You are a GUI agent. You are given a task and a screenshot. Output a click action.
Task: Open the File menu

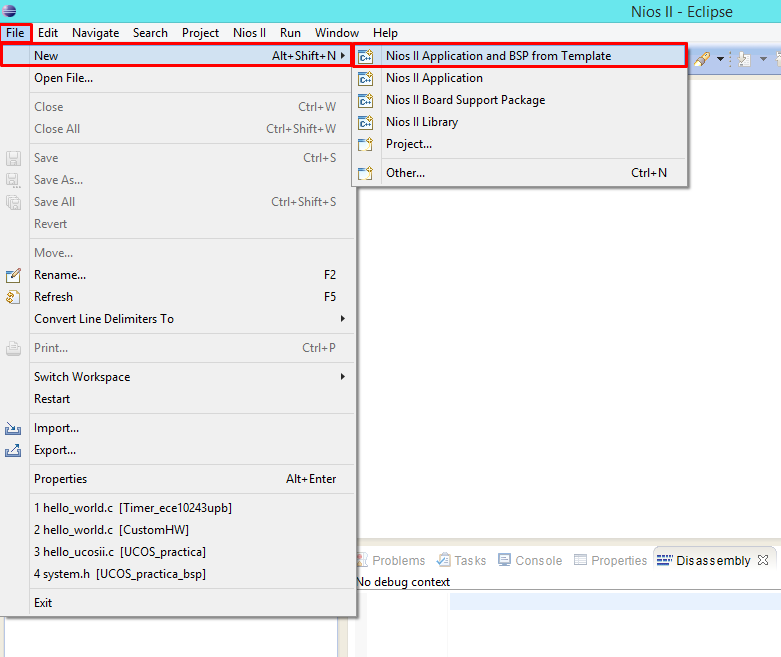point(15,33)
